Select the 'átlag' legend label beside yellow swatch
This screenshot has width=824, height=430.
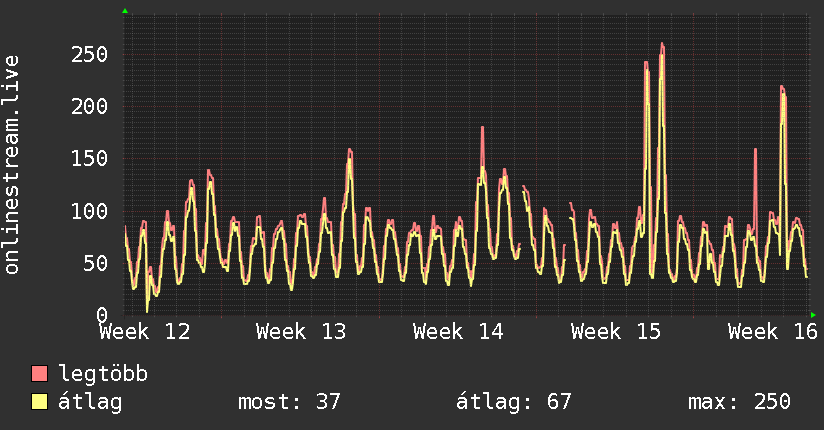coord(90,402)
